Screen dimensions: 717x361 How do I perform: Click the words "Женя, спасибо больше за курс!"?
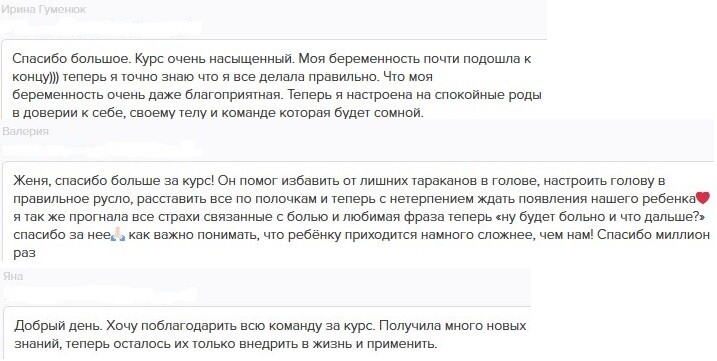[x=113, y=180]
